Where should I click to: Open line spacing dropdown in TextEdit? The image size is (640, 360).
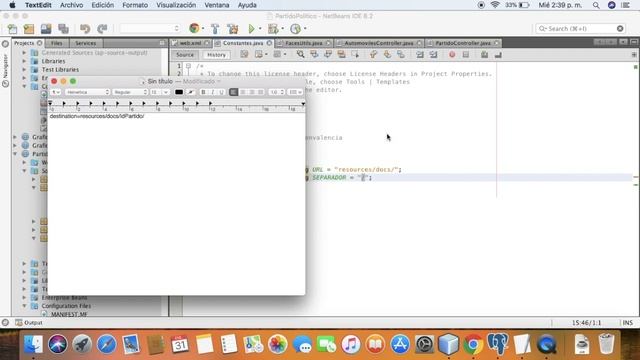point(276,92)
